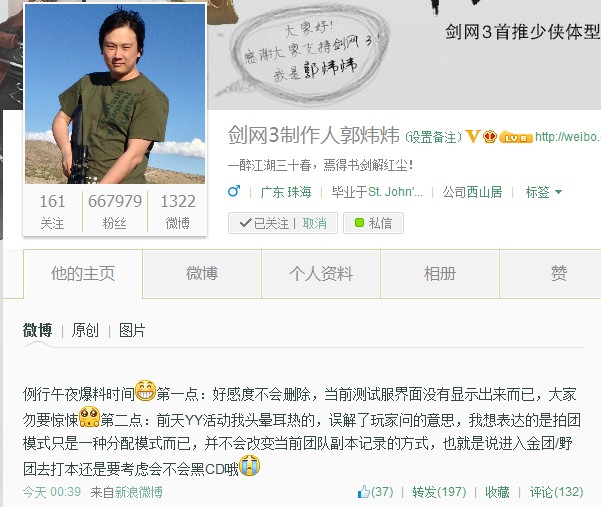Expand the 标签 dropdown arrow

[558, 192]
